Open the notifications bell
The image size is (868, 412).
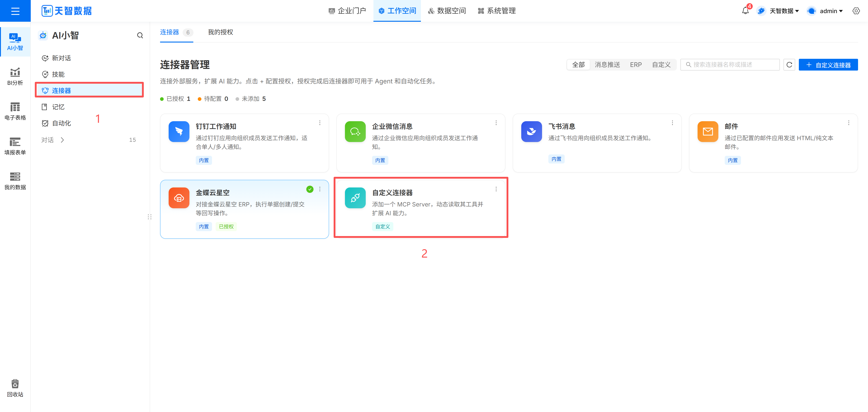point(745,11)
